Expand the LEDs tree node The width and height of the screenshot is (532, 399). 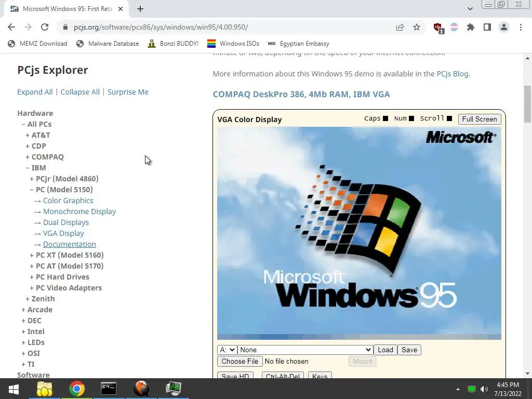33,342
